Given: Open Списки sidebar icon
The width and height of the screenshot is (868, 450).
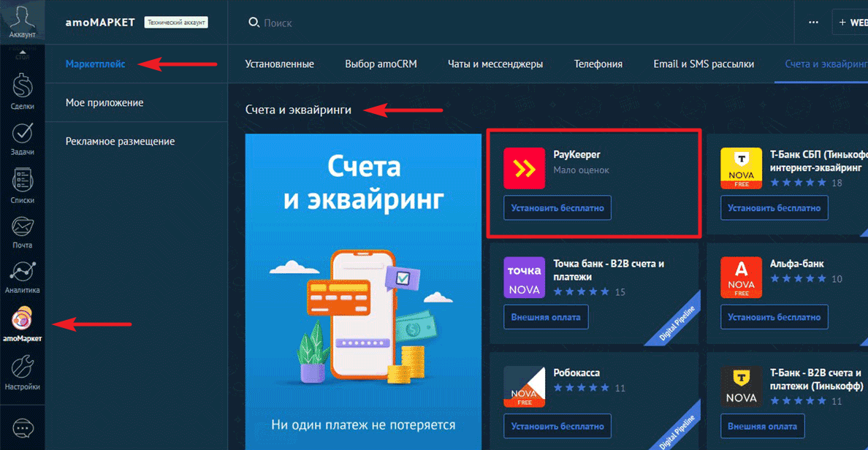Looking at the screenshot, I should pos(23,184).
